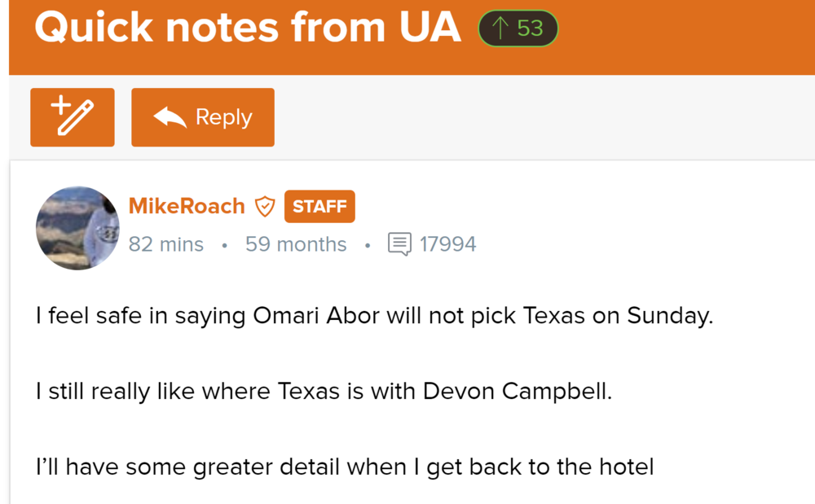The height and width of the screenshot is (504, 815).
Task: Open MikeRoach's profile avatar picture
Action: coord(77,228)
